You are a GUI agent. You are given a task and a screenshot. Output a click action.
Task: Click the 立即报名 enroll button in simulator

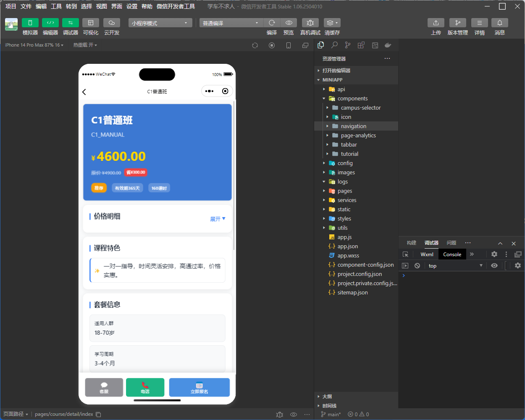(199, 387)
